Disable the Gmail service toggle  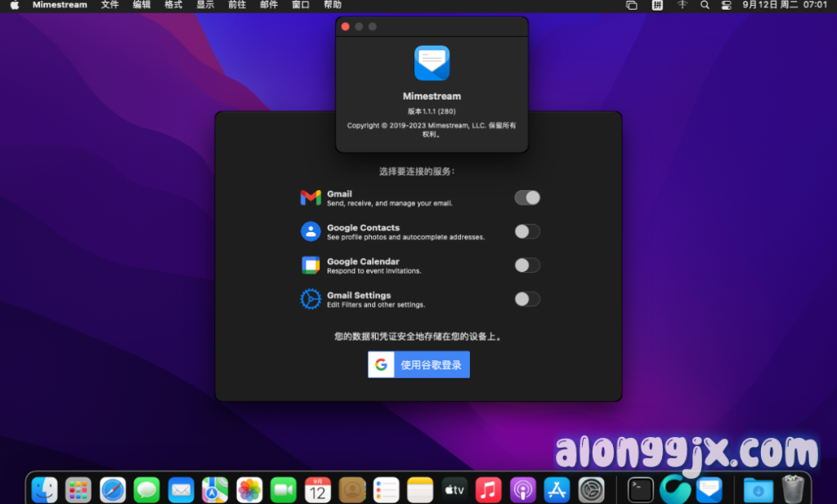coord(527,198)
